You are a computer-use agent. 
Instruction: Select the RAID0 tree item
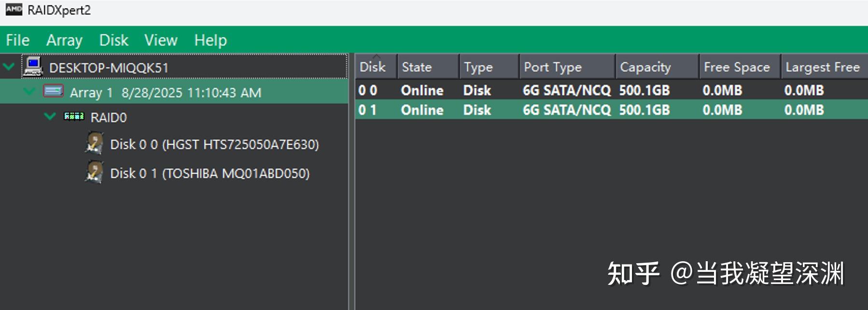tap(109, 117)
